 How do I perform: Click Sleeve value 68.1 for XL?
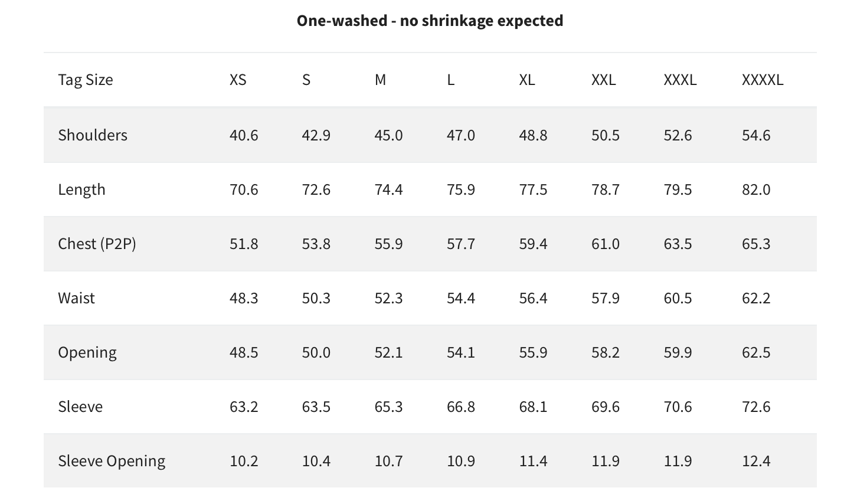pyautogui.click(x=534, y=407)
